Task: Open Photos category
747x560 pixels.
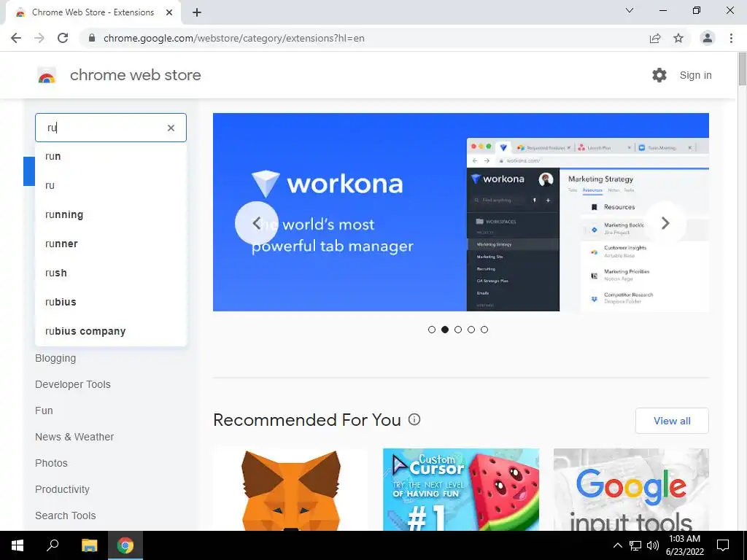Action: [51, 463]
